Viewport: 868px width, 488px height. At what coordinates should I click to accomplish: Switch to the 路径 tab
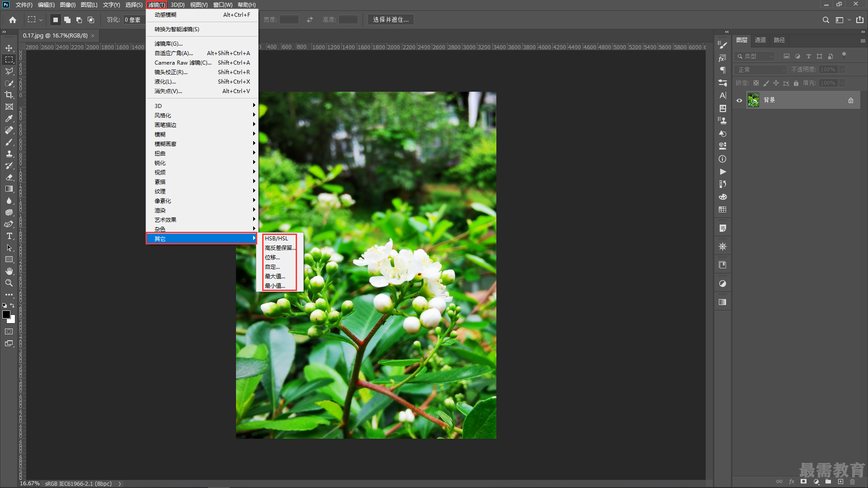coord(779,40)
